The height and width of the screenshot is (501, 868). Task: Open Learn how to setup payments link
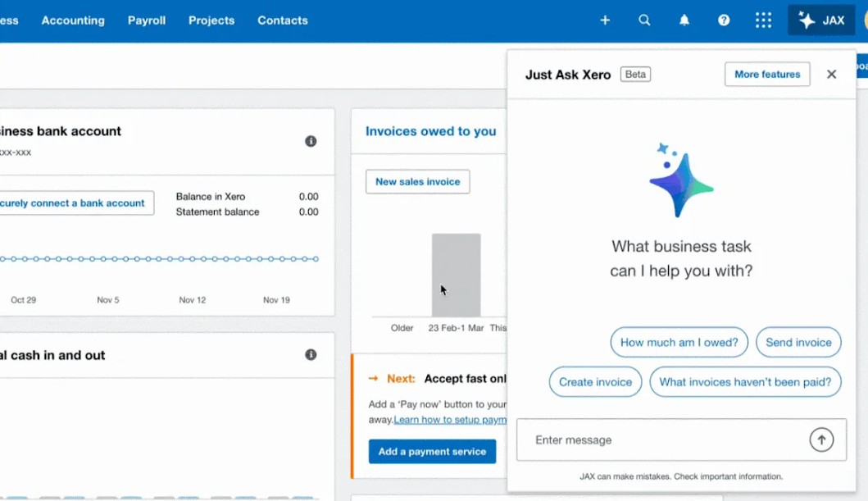pyautogui.click(x=450, y=420)
